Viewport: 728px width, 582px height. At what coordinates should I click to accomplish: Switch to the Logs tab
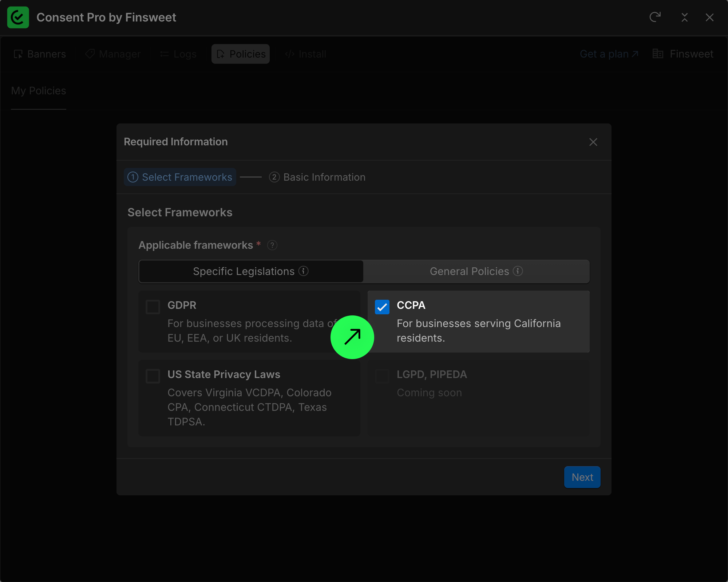coord(178,54)
